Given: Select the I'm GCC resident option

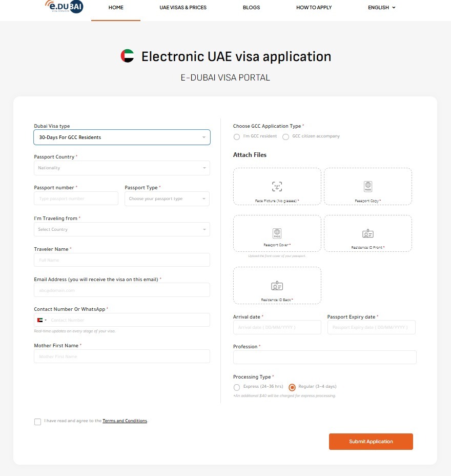Looking at the screenshot, I should point(236,136).
